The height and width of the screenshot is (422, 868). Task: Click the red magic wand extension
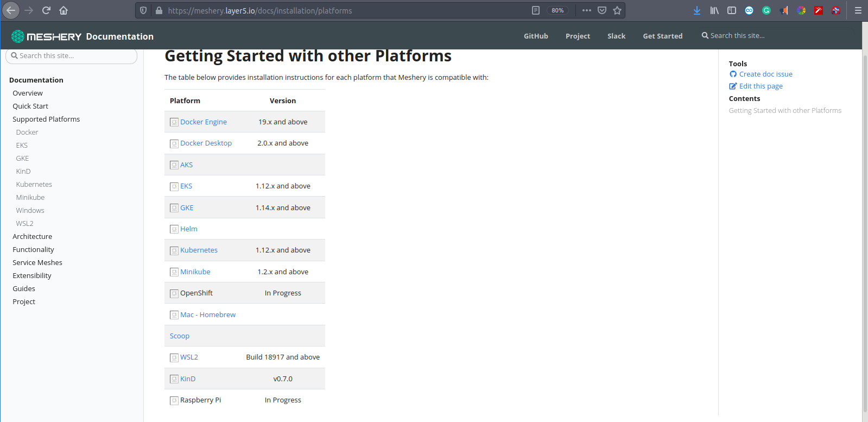point(819,10)
